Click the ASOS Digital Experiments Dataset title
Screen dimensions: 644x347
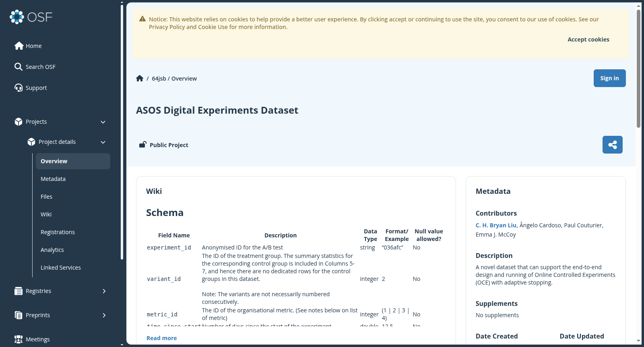point(217,110)
